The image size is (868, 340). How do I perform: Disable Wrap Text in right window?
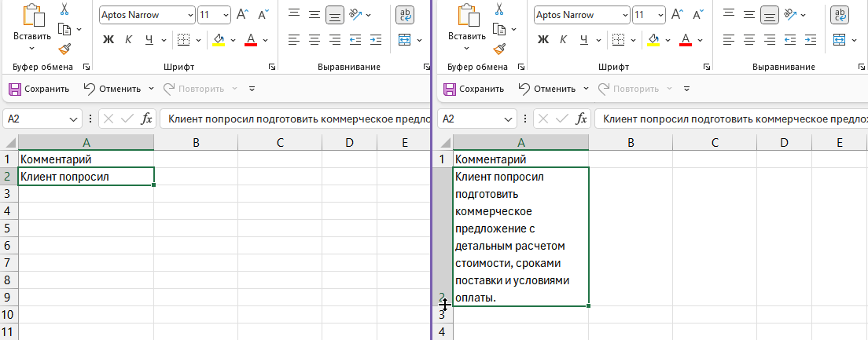[x=839, y=15]
